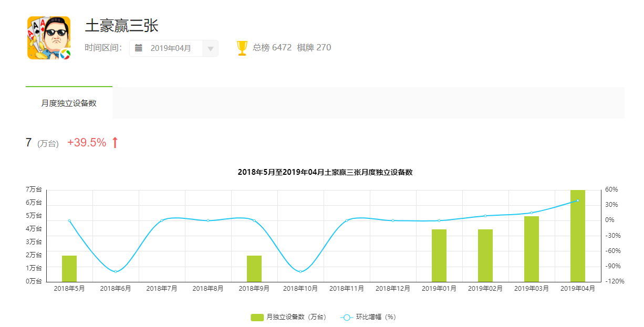Expand the date dropdown arrow
644x327 pixels.
210,48
